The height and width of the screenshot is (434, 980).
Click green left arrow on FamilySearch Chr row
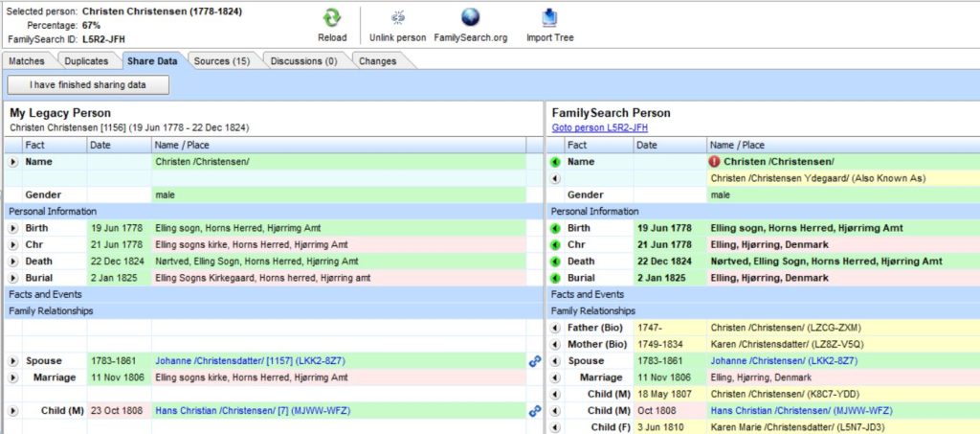pos(555,245)
